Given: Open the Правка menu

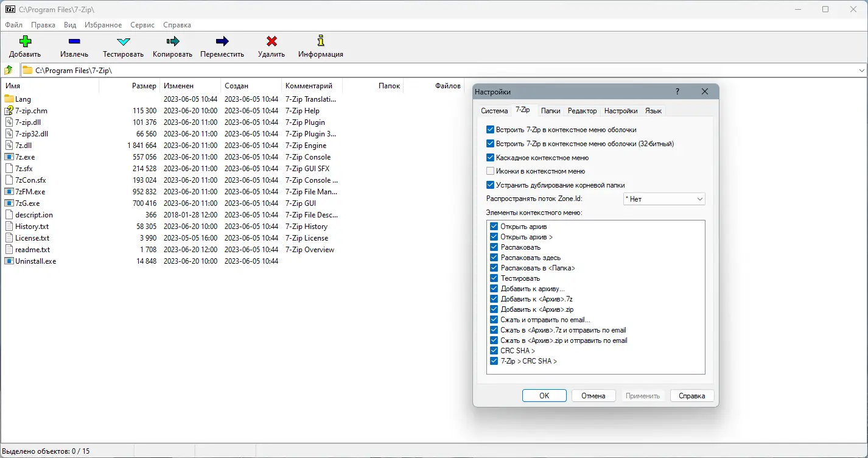Looking at the screenshot, I should [43, 25].
